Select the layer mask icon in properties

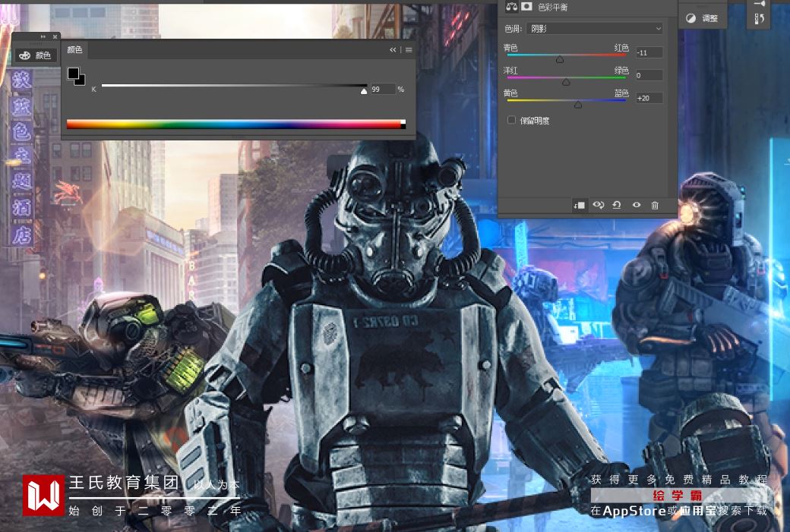click(526, 6)
